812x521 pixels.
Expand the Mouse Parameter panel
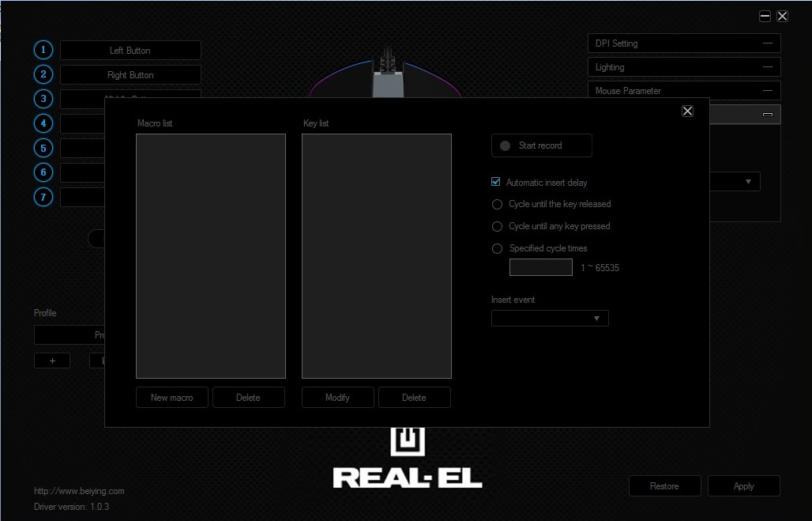tap(684, 91)
